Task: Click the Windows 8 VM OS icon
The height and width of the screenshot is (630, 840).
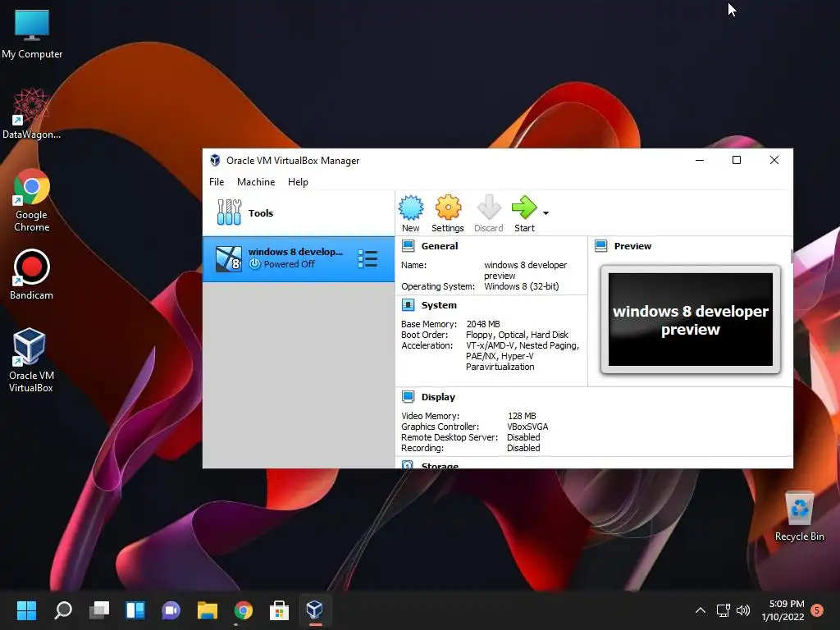Action: 228,258
